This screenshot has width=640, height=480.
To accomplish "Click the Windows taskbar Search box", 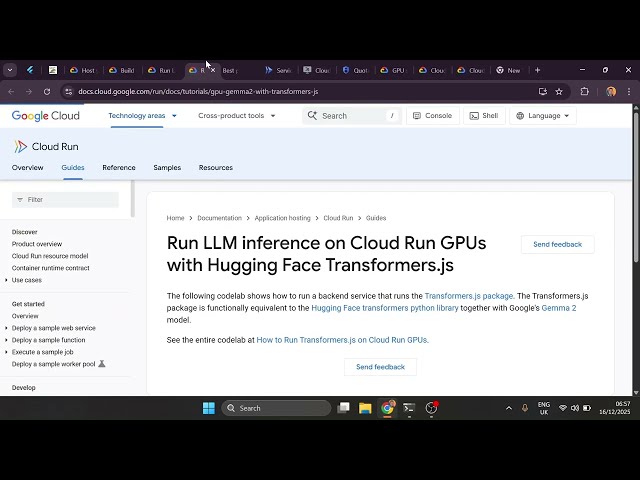I will 276,408.
